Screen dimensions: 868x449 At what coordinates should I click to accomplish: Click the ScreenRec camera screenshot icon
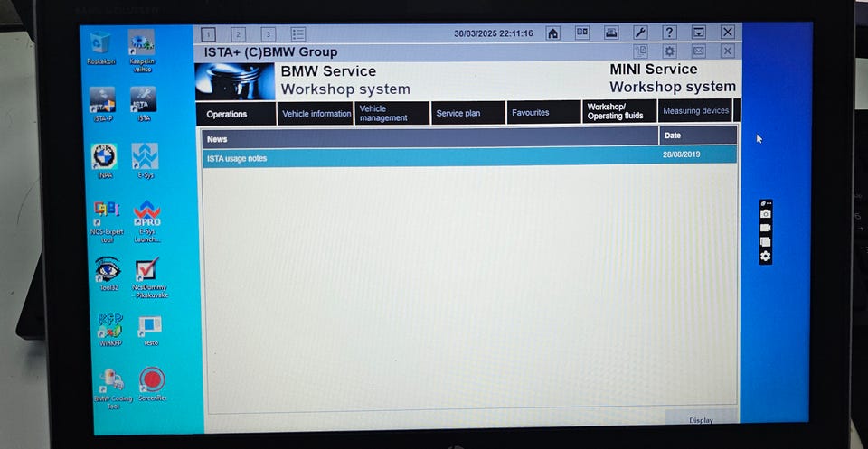pos(766,214)
